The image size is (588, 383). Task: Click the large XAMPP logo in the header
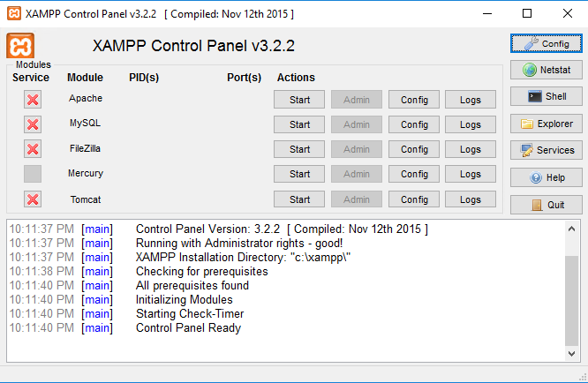tap(20, 46)
